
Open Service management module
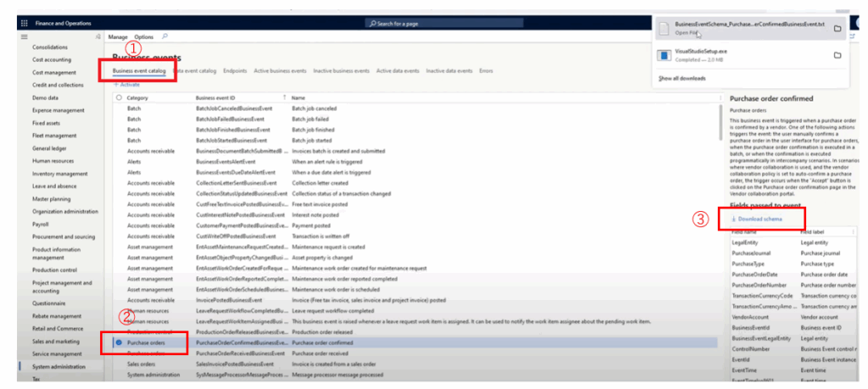point(57,353)
